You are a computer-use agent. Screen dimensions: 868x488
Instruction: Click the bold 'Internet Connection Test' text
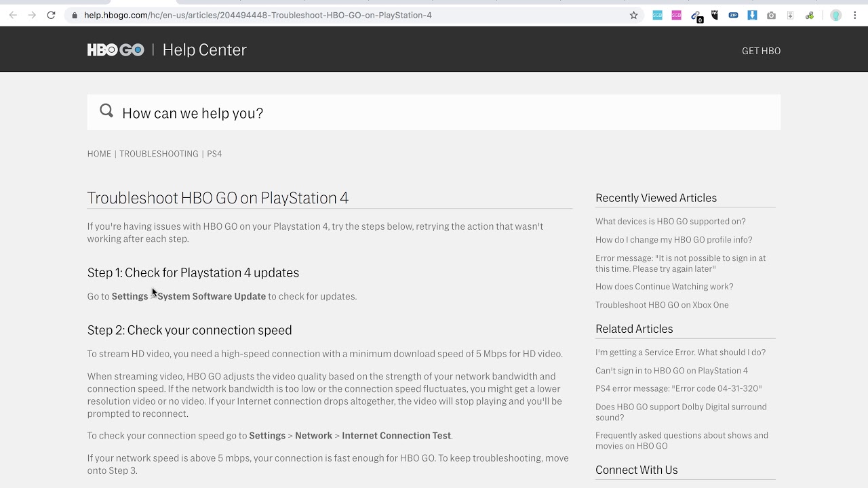pos(396,436)
